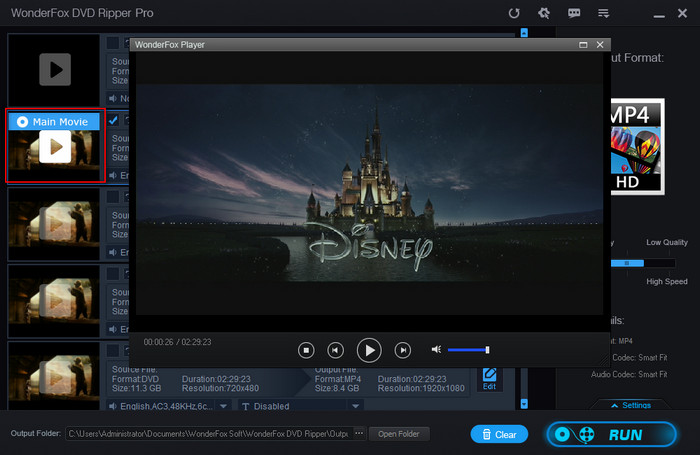The image size is (700, 455).
Task: Open the title bar menu list icon
Action: pos(603,14)
